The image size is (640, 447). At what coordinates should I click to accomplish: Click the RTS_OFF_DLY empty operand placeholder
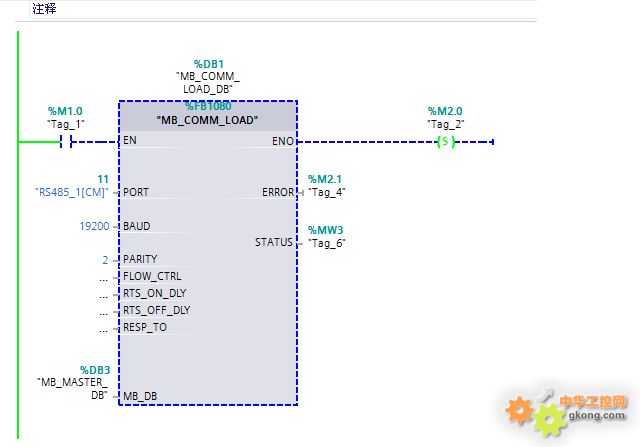point(104,313)
